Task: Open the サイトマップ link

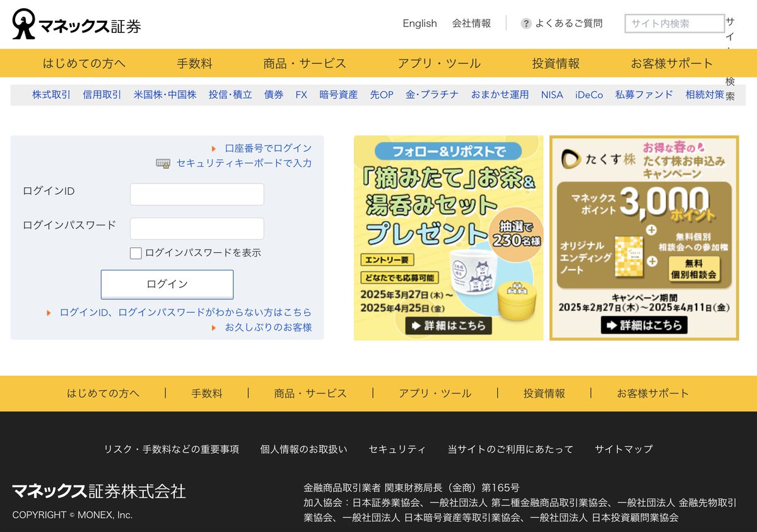Action: pos(624,449)
